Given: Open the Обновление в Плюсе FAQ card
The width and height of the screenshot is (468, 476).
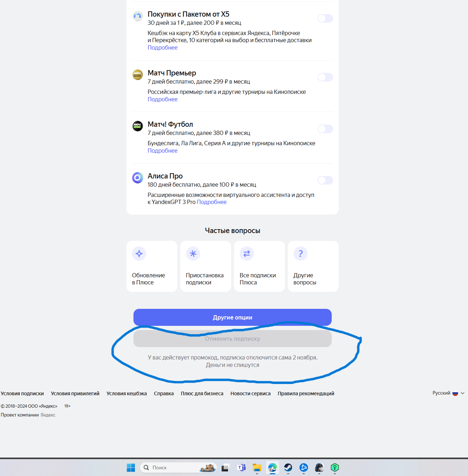Looking at the screenshot, I should click(152, 266).
